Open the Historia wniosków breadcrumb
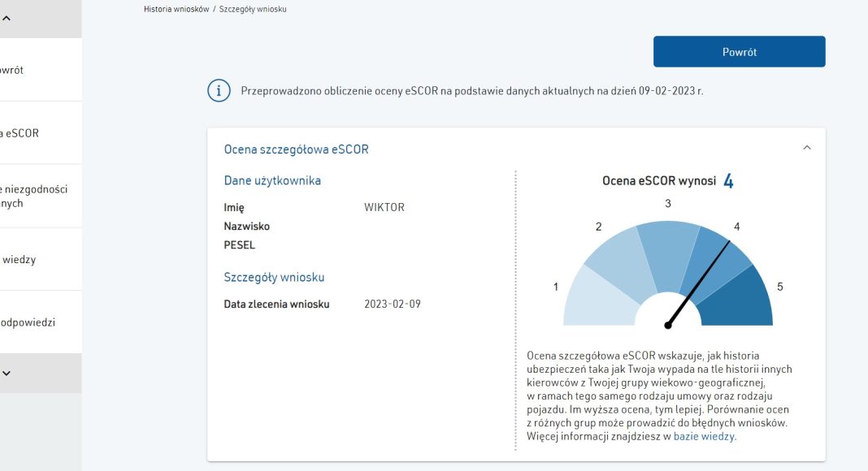868x471 pixels. tap(176, 9)
